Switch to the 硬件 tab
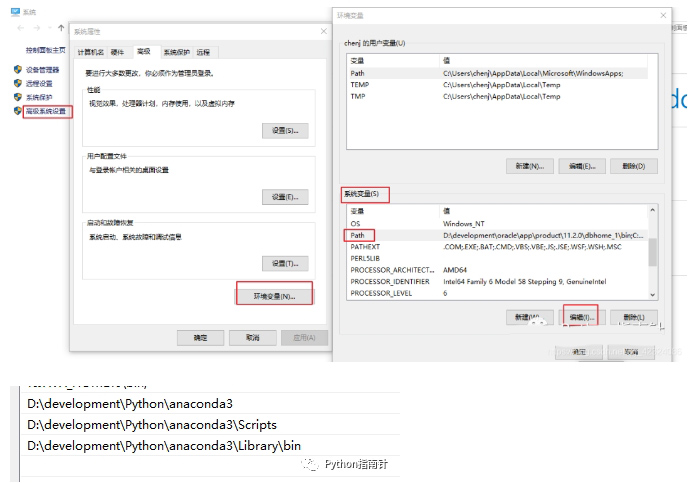700x483 pixels. pos(117,51)
